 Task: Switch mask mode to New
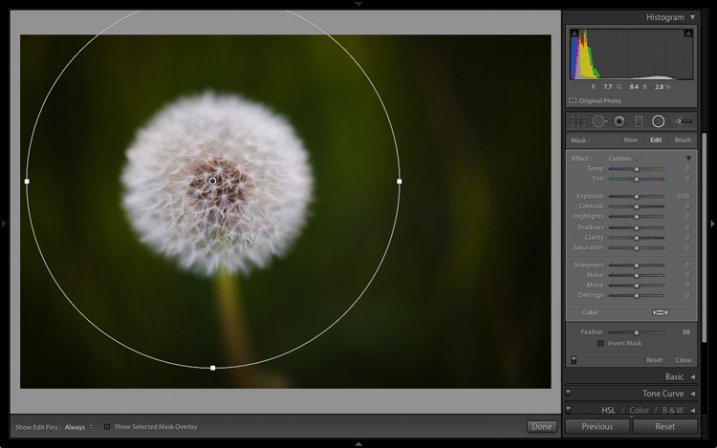(631, 140)
